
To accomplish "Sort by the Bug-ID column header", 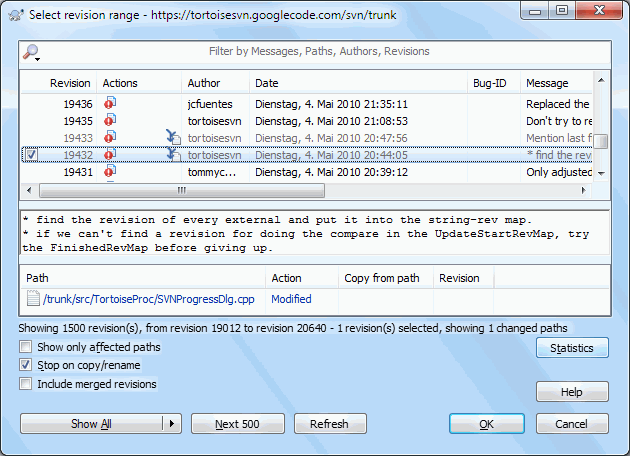I will point(494,83).
